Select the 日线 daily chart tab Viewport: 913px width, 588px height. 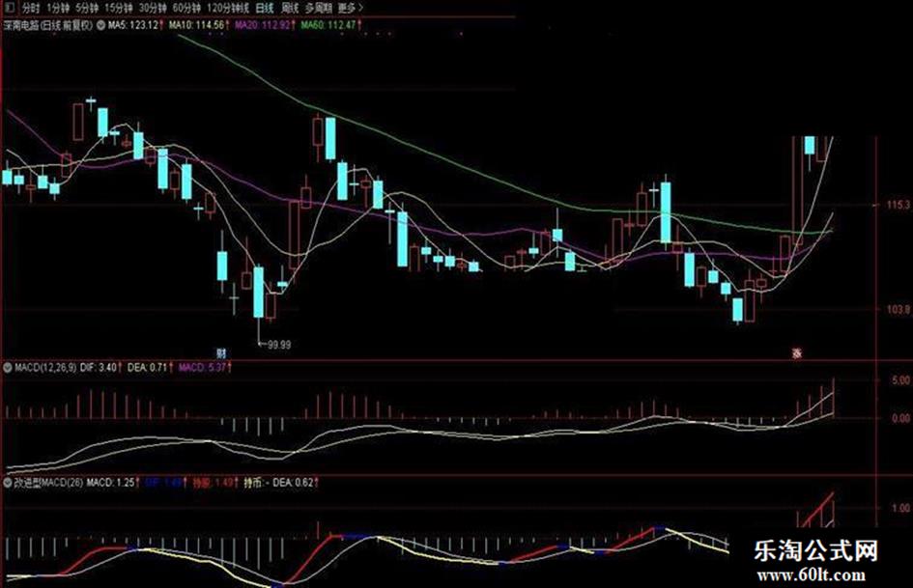point(265,8)
